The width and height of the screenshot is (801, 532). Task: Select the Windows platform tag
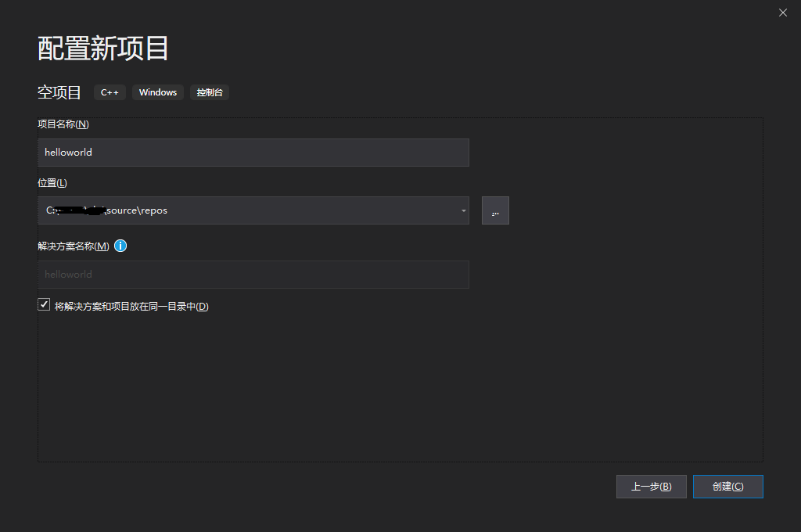[x=158, y=92]
